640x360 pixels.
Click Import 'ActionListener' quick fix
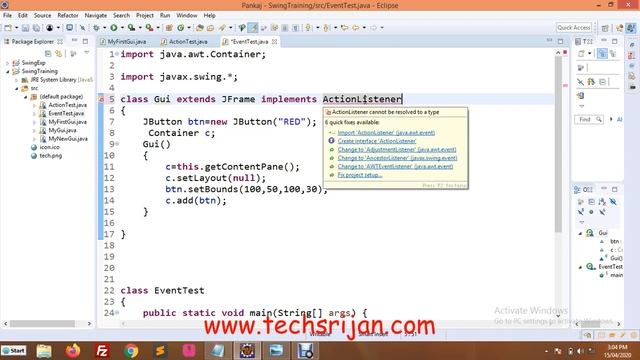coord(386,133)
